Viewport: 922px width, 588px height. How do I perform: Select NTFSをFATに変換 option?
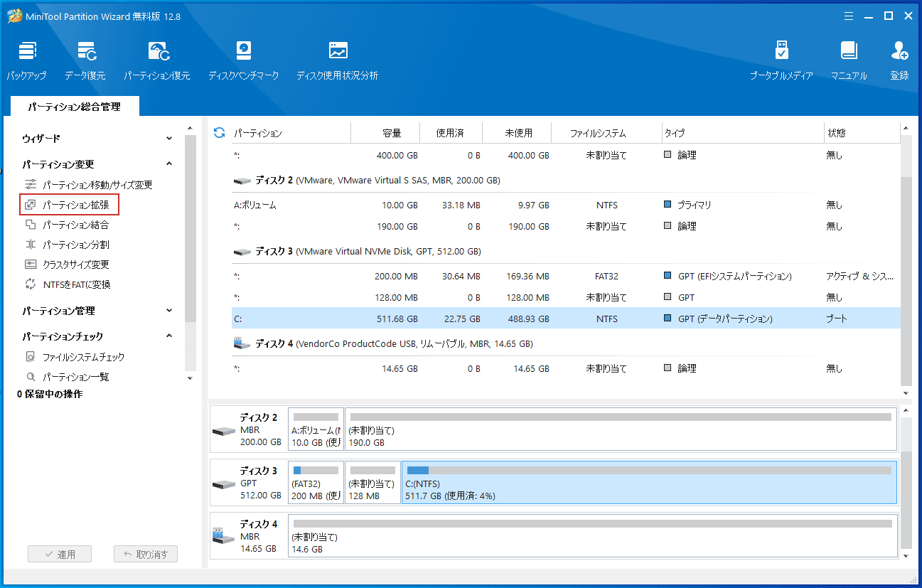[68, 284]
